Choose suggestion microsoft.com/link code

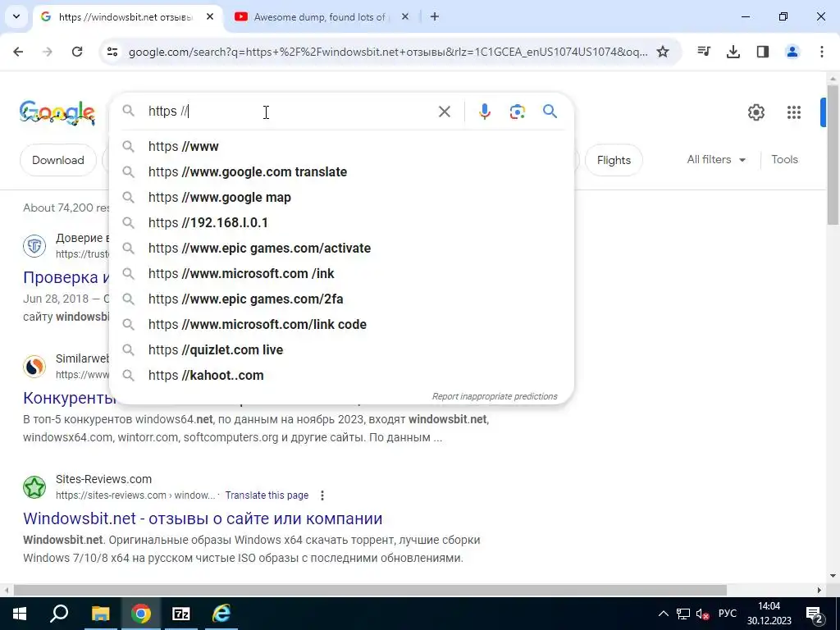coord(341,325)
